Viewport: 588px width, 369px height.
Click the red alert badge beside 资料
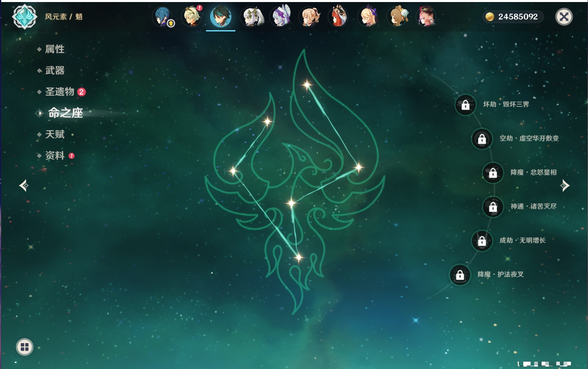pos(72,156)
